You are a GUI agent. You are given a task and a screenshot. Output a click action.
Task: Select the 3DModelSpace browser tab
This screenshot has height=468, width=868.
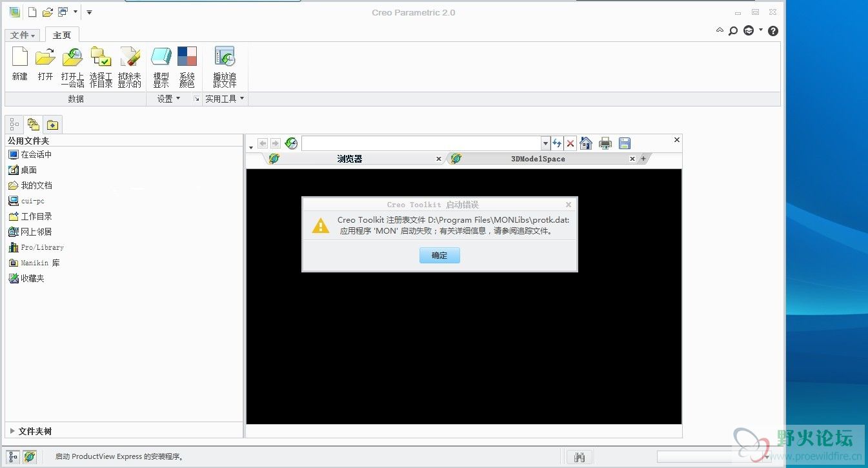[x=538, y=159]
